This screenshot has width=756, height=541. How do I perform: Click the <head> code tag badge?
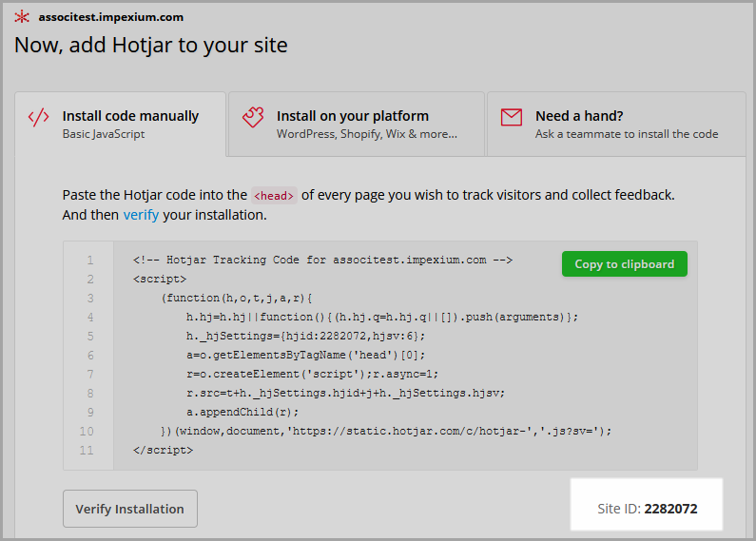274,195
